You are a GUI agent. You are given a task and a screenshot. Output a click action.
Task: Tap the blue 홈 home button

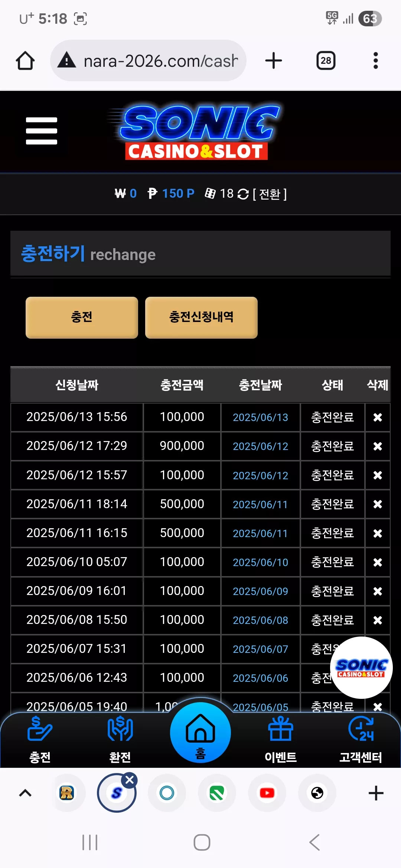[x=200, y=733]
